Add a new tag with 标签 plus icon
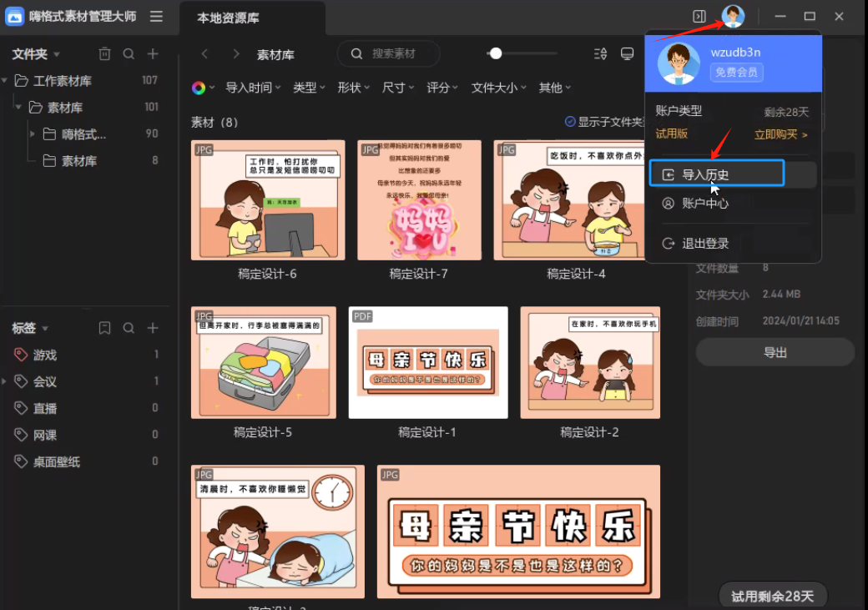868x610 pixels. coord(153,328)
